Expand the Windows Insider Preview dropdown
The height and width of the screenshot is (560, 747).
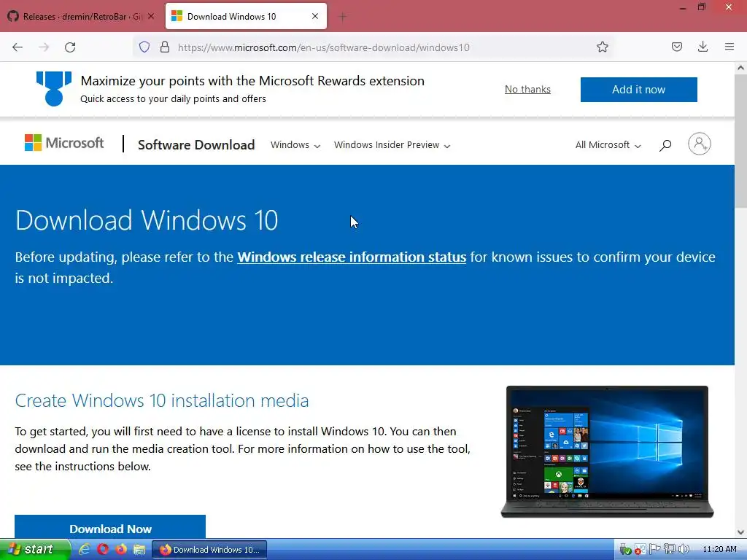[x=392, y=145]
